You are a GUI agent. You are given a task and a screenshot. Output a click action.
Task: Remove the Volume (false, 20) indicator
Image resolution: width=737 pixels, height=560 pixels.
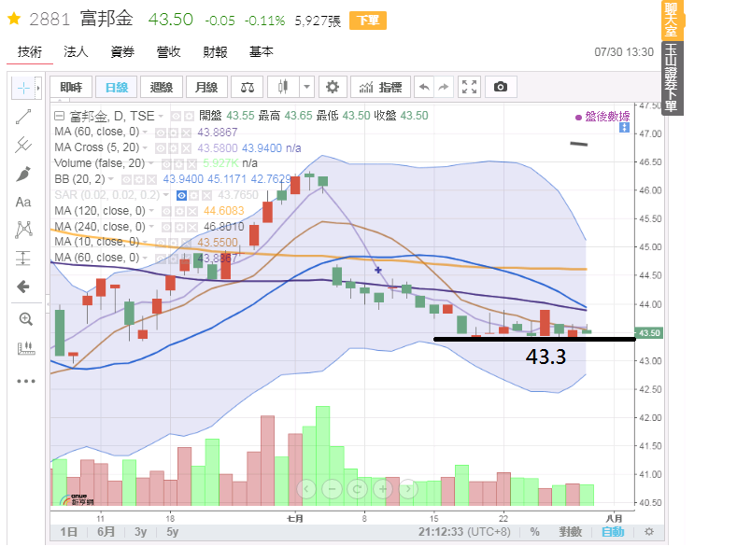click(x=191, y=163)
